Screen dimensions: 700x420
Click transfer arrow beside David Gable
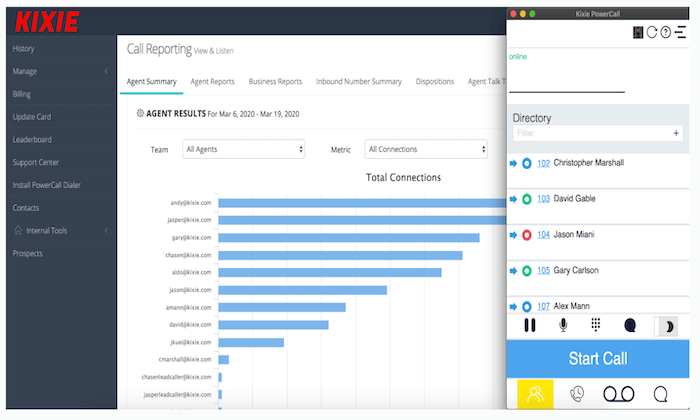(513, 199)
